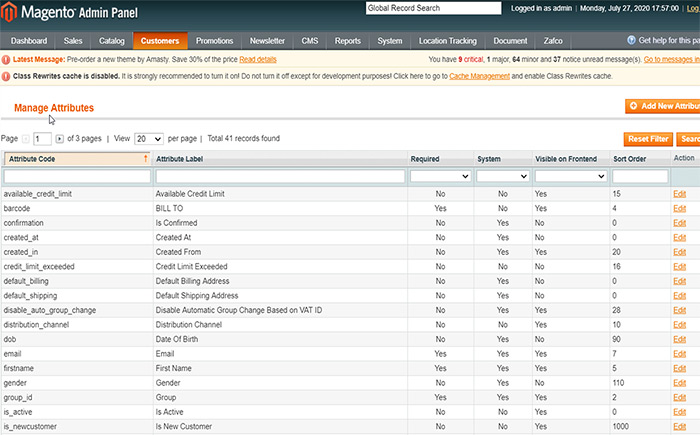Click the page number input field

(x=42, y=139)
